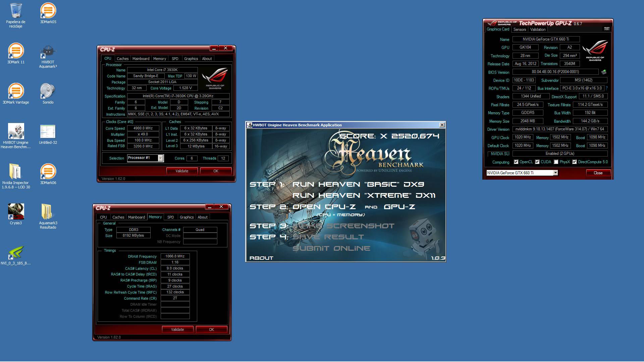644x362 pixels.
Task: Open SPD tab in lower CPU-Z window
Action: (171, 217)
